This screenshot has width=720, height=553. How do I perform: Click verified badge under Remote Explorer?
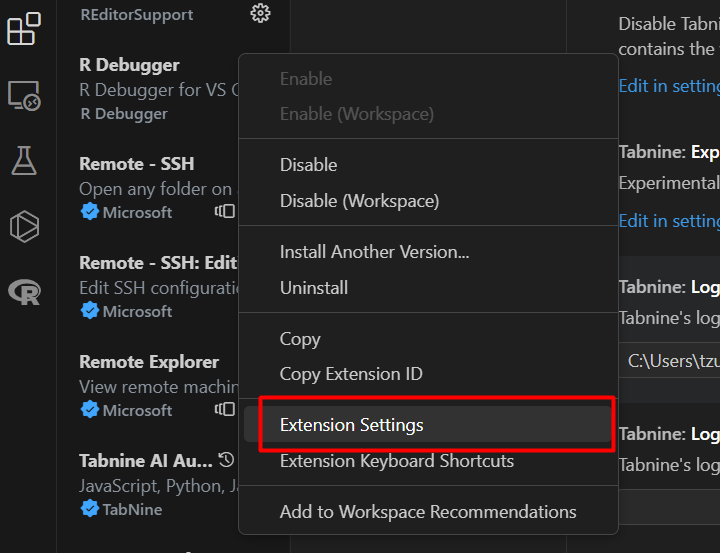coord(90,410)
